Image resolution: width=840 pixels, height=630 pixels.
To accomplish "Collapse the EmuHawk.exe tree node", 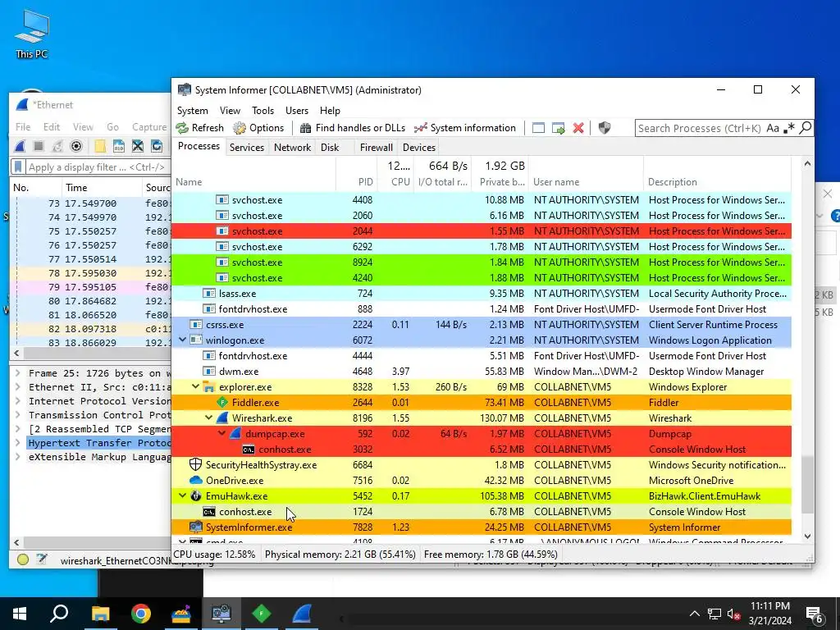I will (x=182, y=495).
